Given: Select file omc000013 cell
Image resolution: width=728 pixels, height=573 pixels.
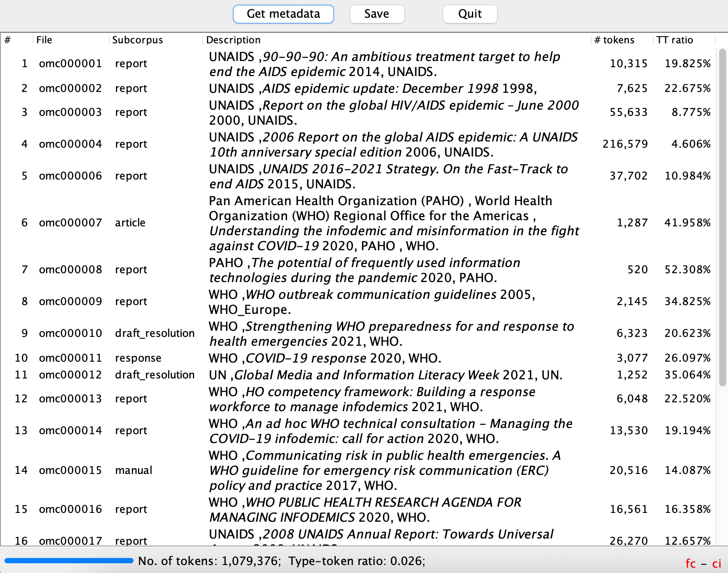Looking at the screenshot, I should [70, 399].
